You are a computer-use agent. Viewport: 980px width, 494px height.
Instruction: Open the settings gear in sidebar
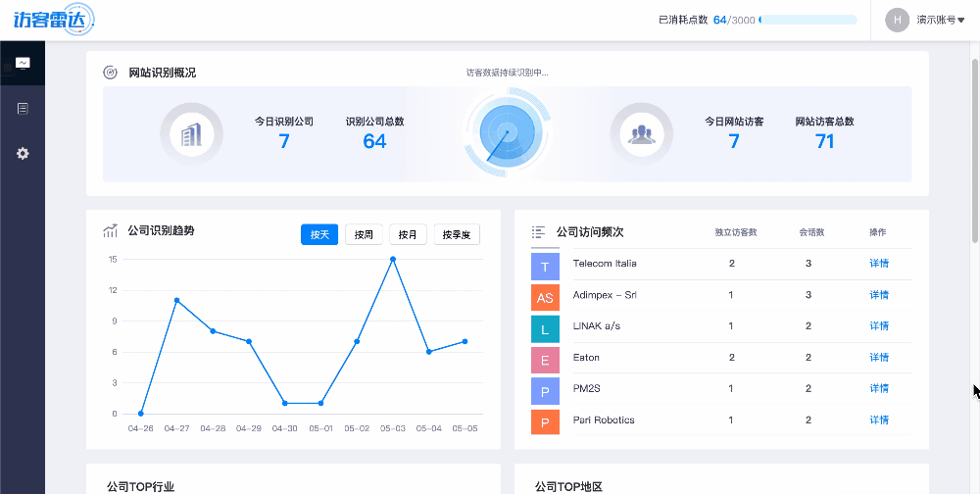point(23,154)
